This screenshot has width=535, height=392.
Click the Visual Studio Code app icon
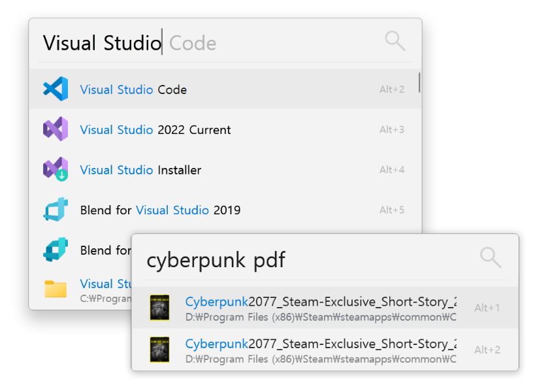tap(56, 89)
